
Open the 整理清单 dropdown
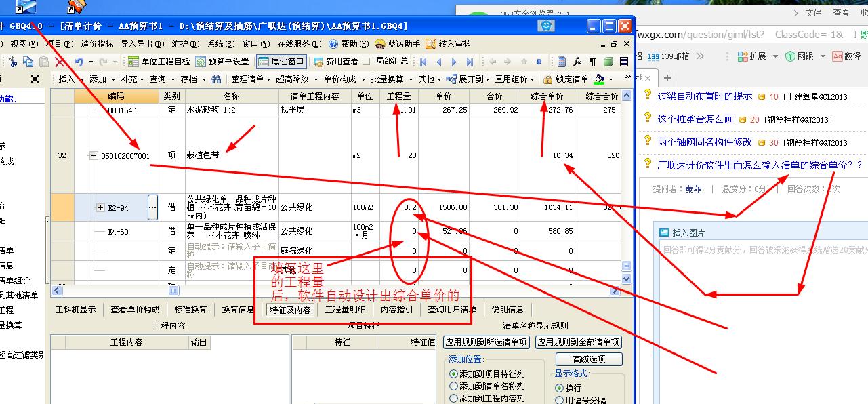point(250,79)
